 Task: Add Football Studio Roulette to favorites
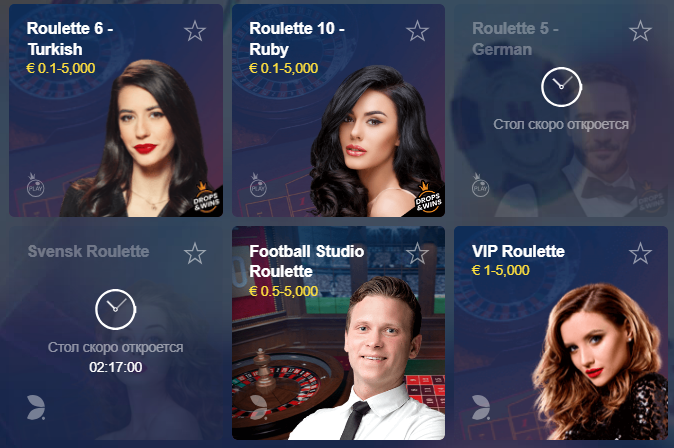point(417,253)
